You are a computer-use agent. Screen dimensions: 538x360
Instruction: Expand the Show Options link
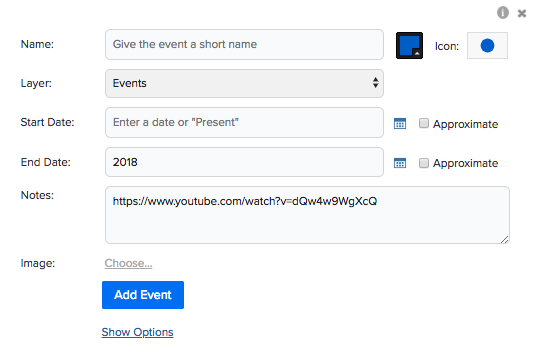pos(137,332)
